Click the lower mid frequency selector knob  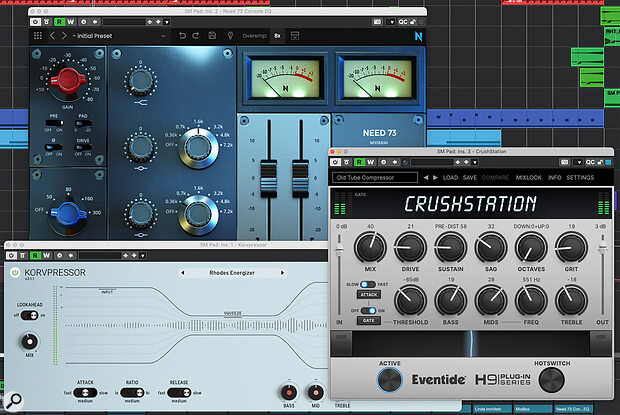198,214
